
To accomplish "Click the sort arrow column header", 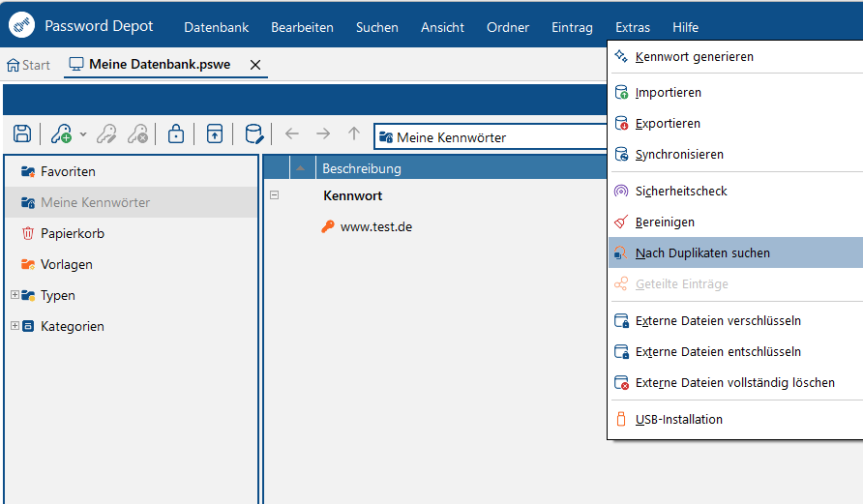I will point(302,168).
